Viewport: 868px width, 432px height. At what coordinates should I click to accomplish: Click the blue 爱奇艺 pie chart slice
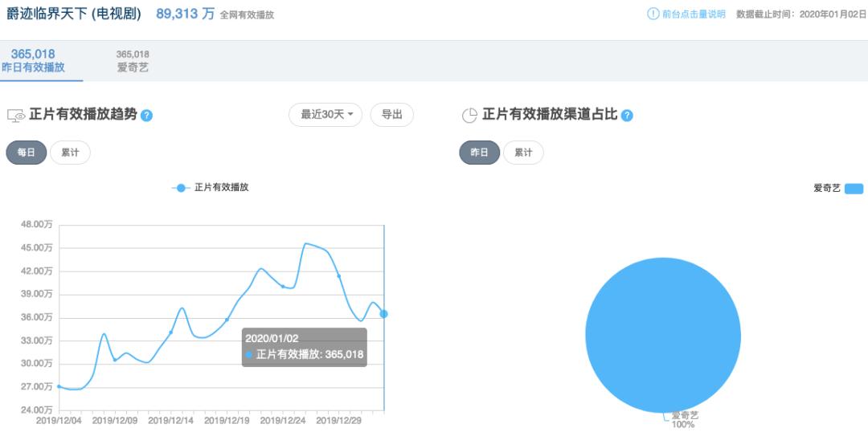point(662,335)
